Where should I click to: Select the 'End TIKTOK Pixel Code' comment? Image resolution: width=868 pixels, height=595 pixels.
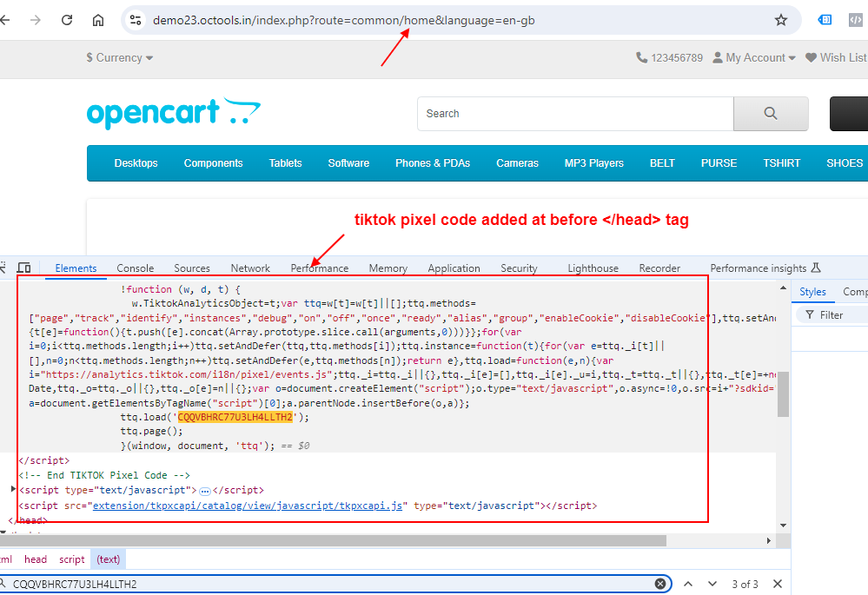pos(104,475)
